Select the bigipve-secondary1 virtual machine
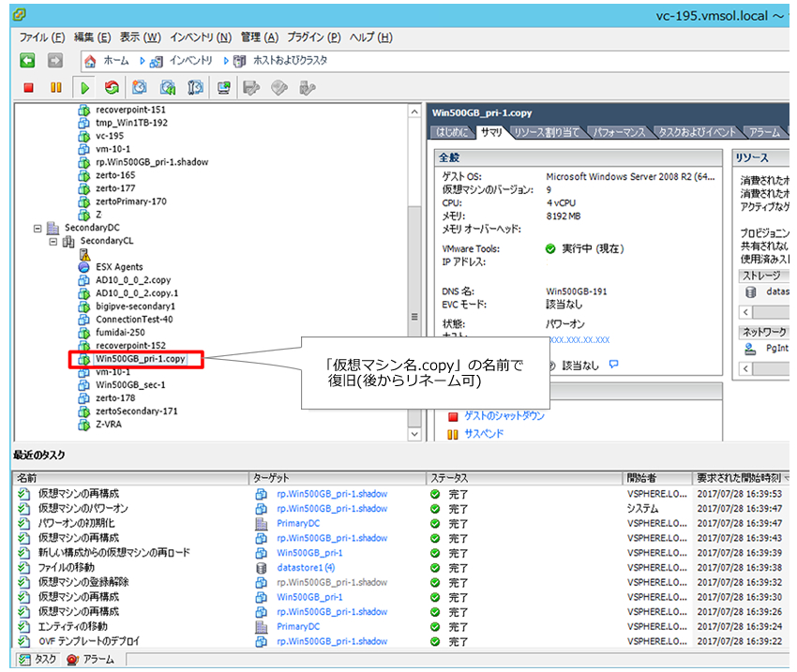The width and height of the screenshot is (797, 672). (x=135, y=306)
